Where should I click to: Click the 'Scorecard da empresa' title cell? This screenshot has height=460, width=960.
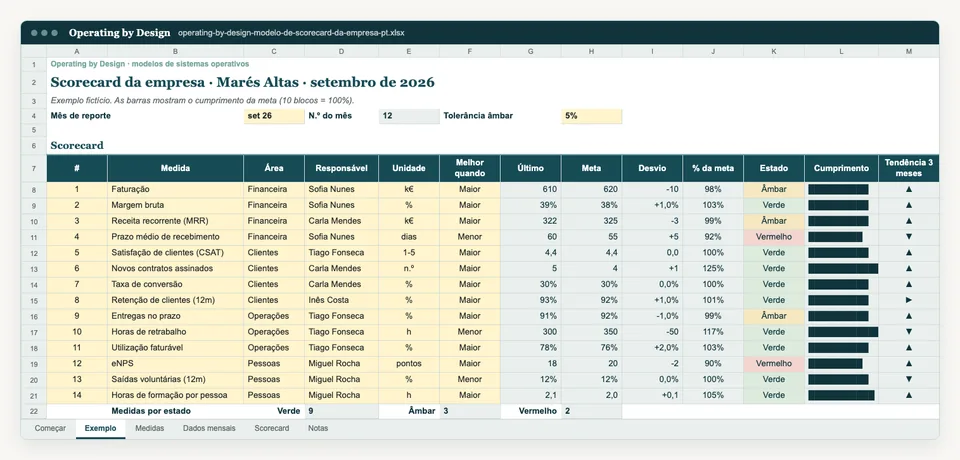[x=242, y=82]
